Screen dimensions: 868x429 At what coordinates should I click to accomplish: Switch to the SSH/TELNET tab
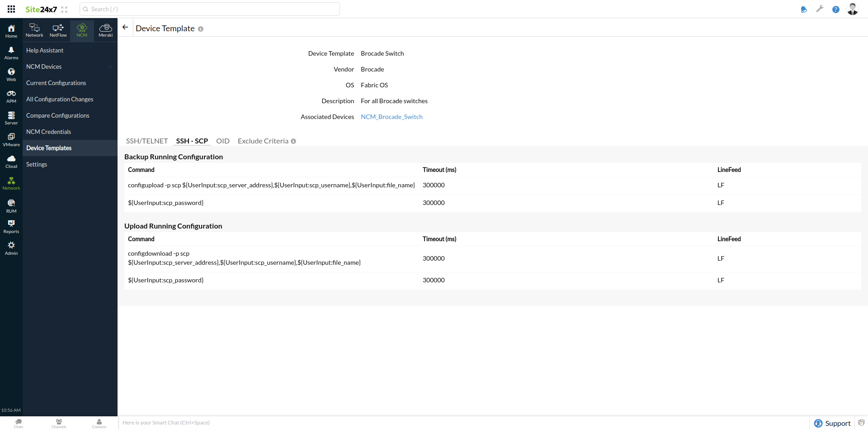click(x=146, y=141)
